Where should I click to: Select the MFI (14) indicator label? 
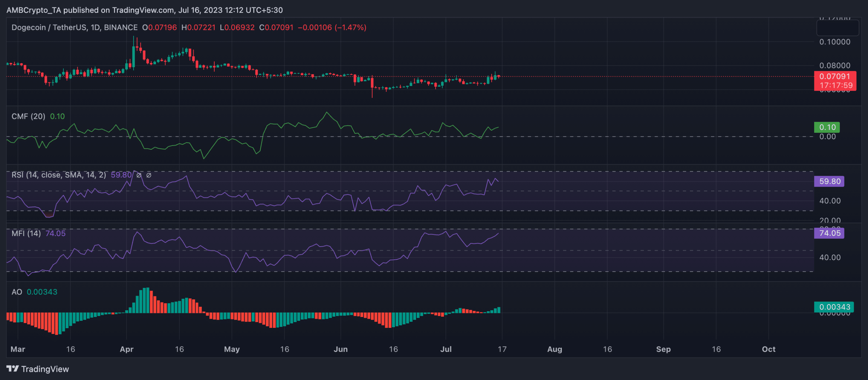point(26,233)
